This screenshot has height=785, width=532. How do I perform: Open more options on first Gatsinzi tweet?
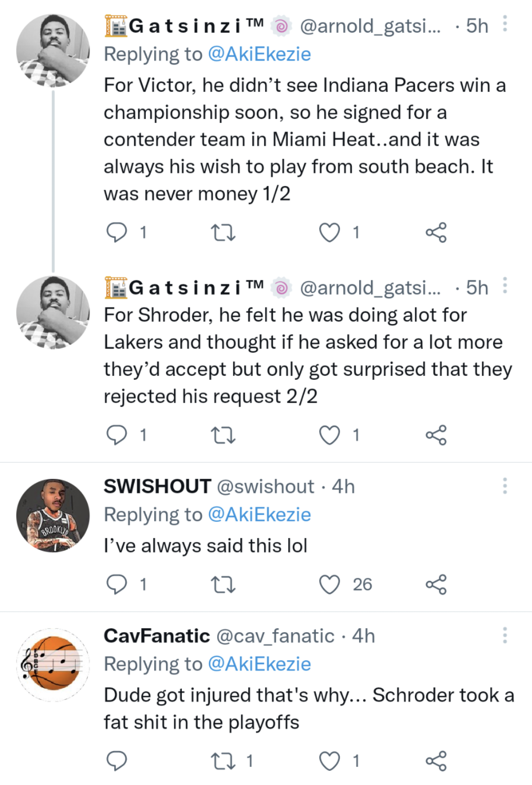[505, 24]
